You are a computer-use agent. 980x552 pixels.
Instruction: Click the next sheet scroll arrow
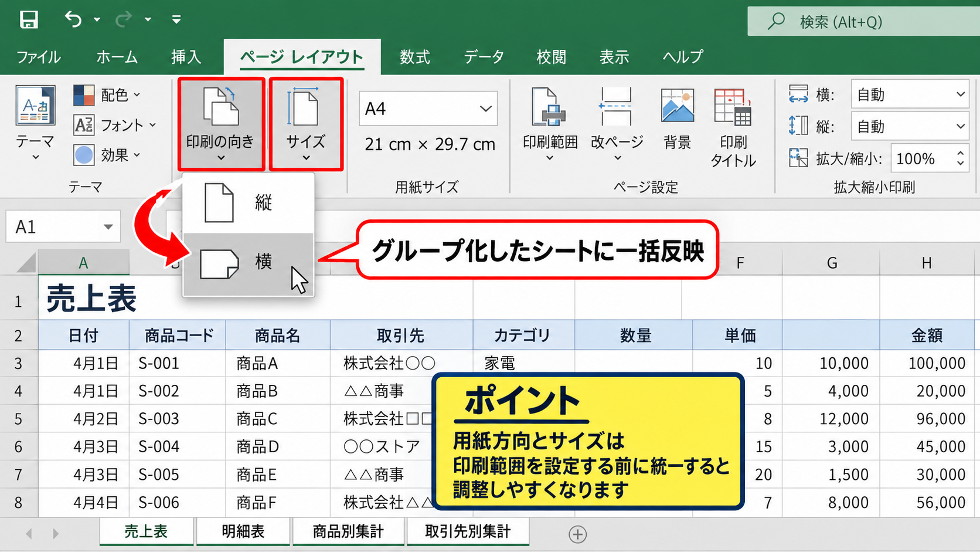(x=56, y=534)
